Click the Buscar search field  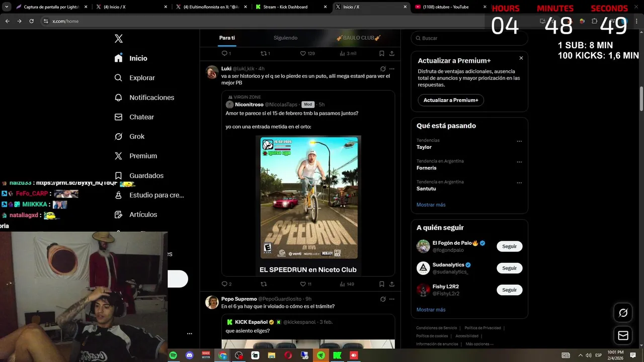coord(469,38)
